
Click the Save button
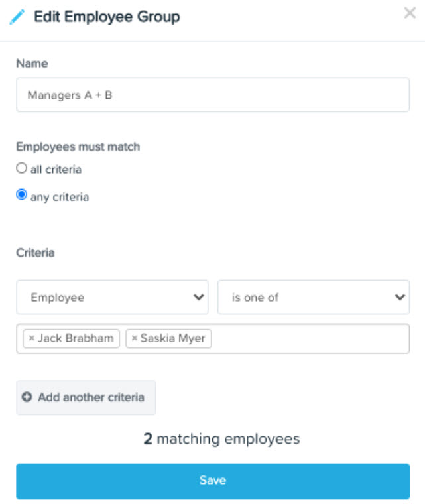(x=213, y=481)
